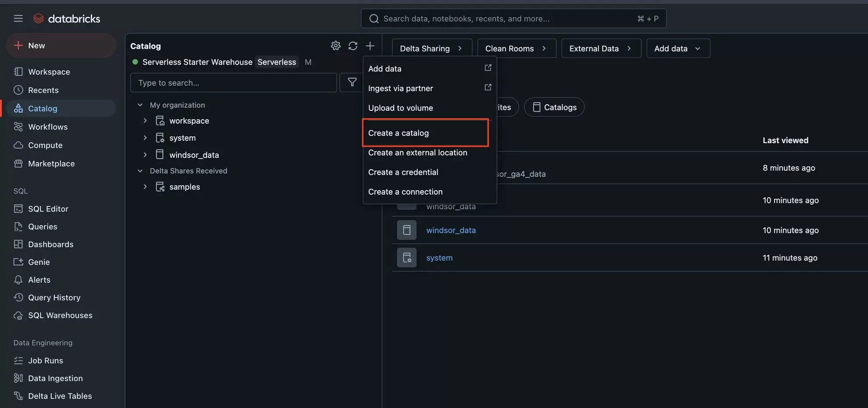Open Dashboards page
The height and width of the screenshot is (408, 868).
click(51, 244)
